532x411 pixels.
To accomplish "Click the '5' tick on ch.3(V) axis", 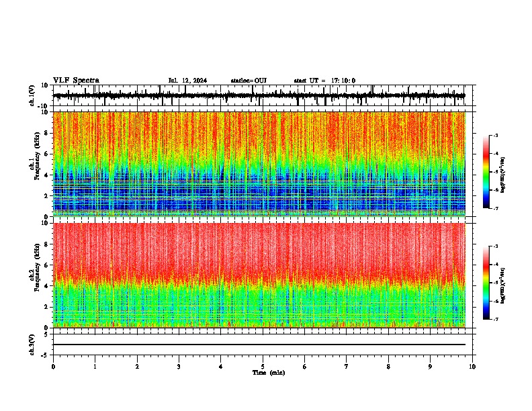I will 46,334.
